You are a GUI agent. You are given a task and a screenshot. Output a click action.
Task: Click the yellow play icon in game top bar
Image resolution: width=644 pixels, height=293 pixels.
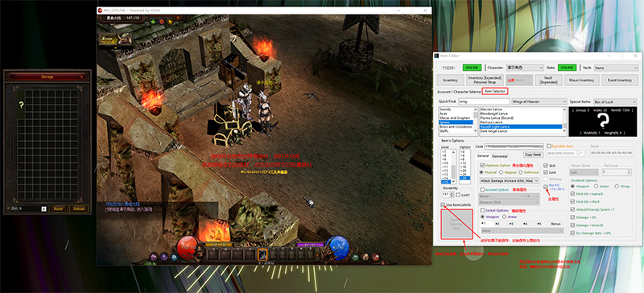click(x=169, y=21)
